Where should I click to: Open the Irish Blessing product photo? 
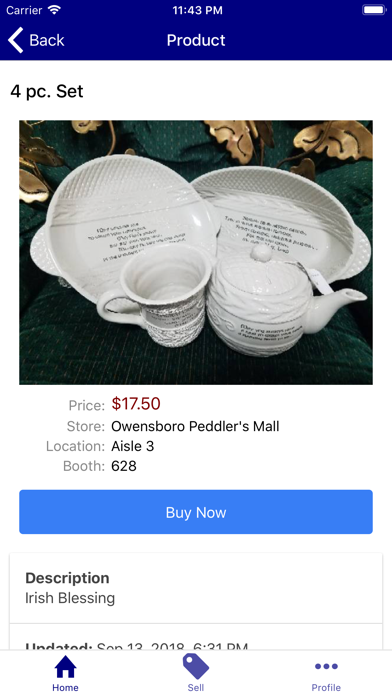(196, 253)
